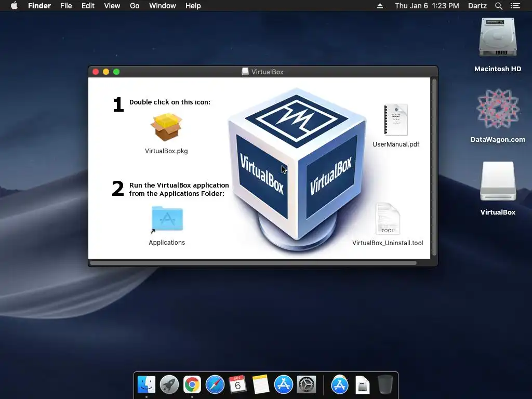Click the DataWagon.com label text
Screen dimensions: 532x399
pyautogui.click(x=498, y=139)
